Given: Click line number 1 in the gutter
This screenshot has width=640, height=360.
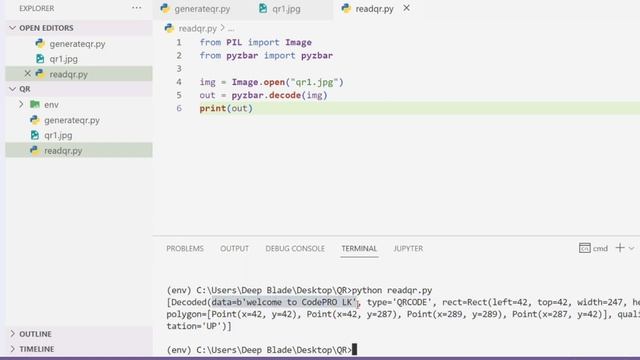Looking at the screenshot, I should (x=179, y=42).
